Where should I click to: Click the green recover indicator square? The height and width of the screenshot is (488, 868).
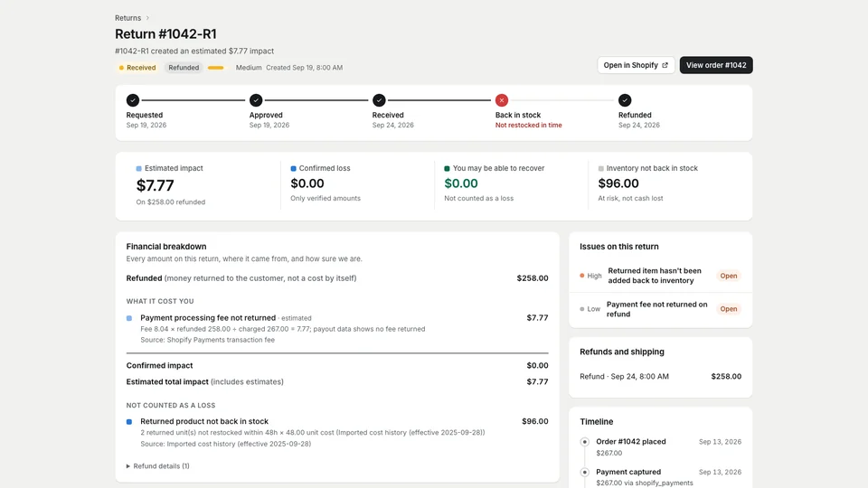(x=447, y=168)
